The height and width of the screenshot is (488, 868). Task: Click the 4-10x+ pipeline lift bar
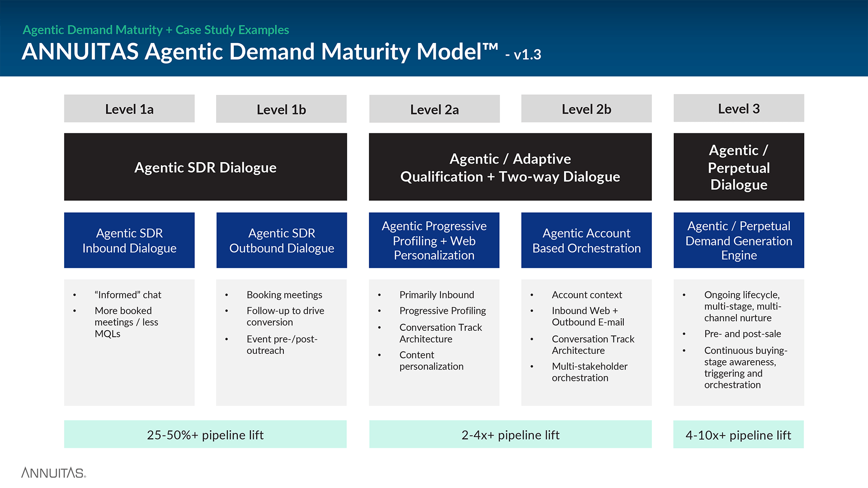coord(738,434)
